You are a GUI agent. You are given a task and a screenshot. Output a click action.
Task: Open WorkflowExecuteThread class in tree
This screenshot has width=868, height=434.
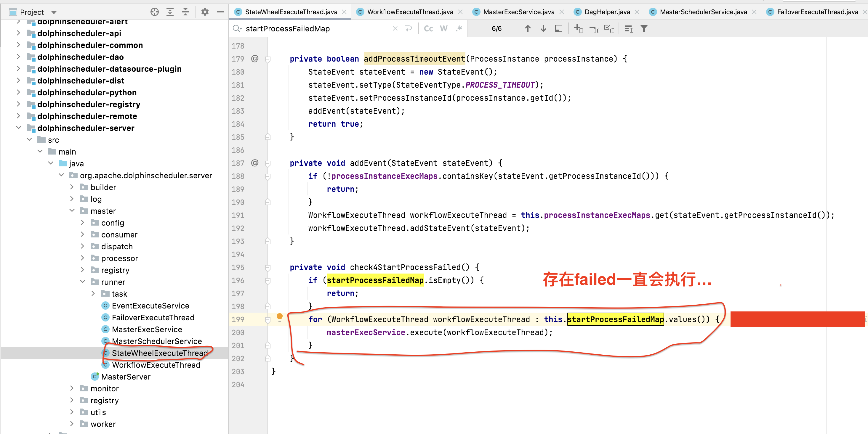coord(156,365)
